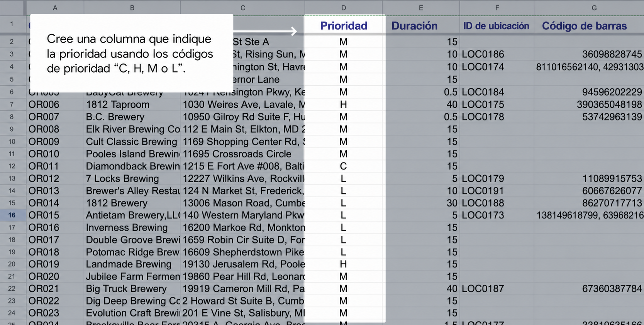Select the B.C. Brewery cell
Viewport: 644px width, 325px height.
(132, 117)
